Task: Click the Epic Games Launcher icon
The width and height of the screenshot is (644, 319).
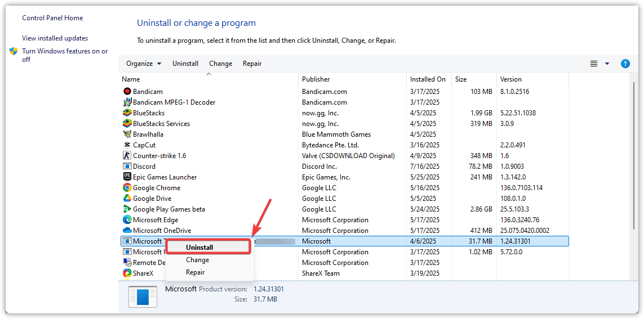Action: click(127, 177)
